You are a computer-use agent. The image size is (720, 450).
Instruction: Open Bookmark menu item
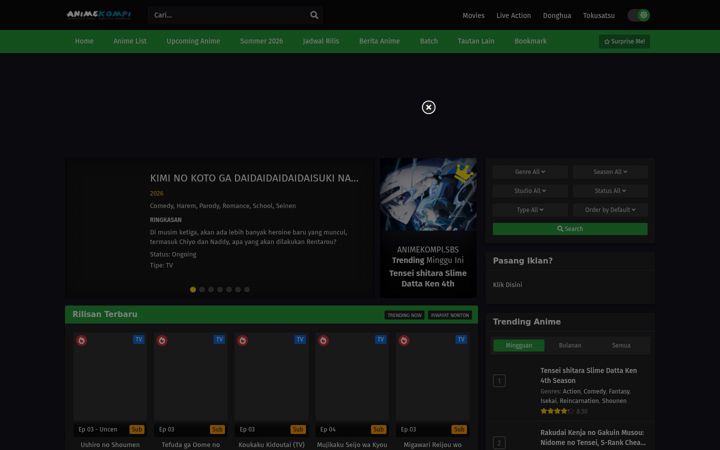[x=530, y=41]
